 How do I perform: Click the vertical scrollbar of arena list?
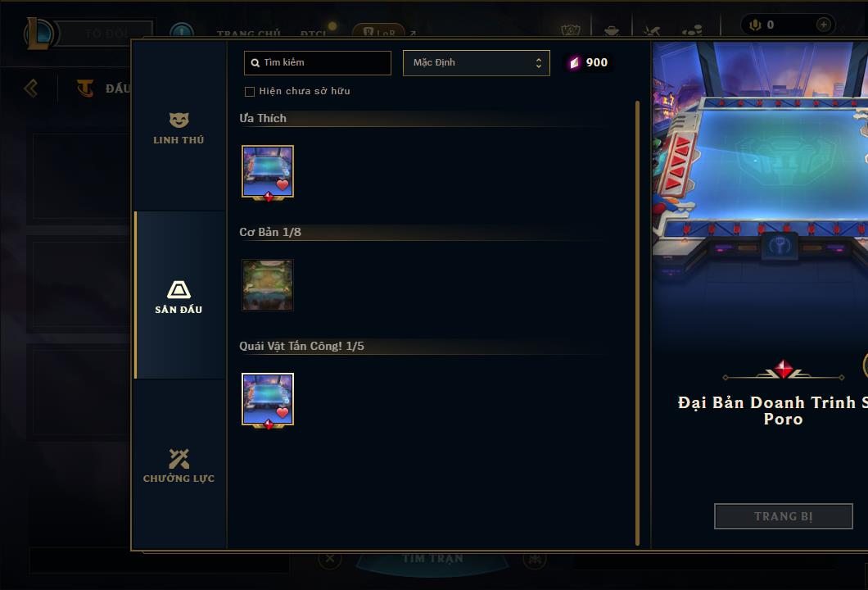coord(637,323)
